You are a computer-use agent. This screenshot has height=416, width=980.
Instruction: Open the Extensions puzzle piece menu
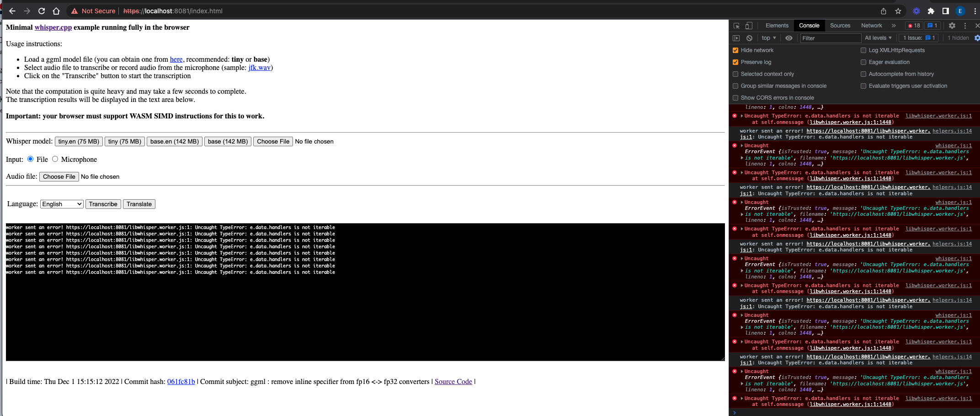point(931,11)
